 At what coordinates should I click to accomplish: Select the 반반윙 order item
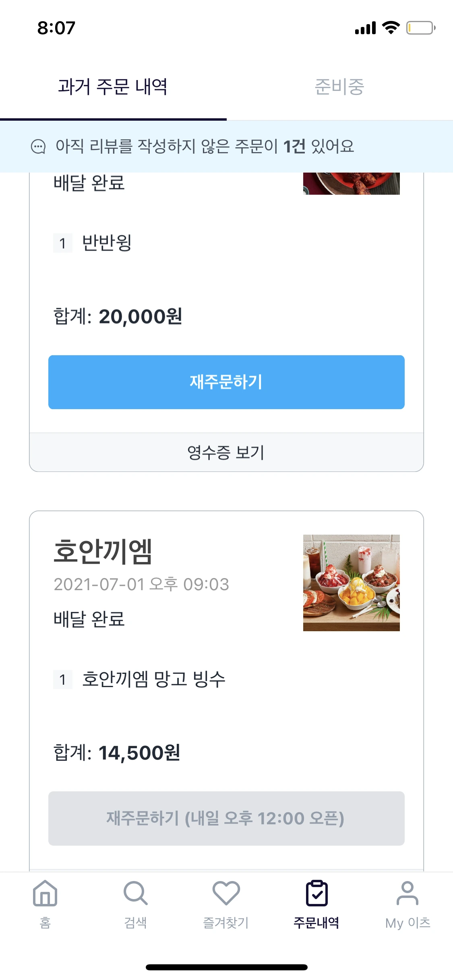pyautogui.click(x=107, y=243)
